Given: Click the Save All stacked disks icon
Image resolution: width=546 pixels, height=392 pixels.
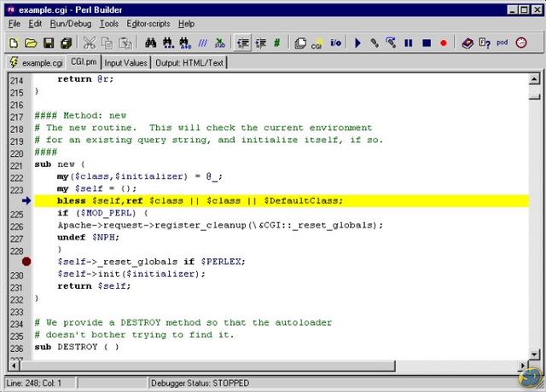Looking at the screenshot, I should (x=67, y=43).
